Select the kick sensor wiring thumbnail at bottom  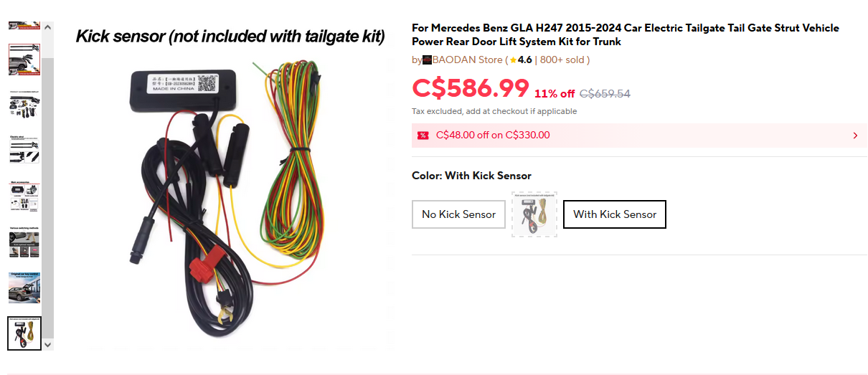tap(24, 333)
